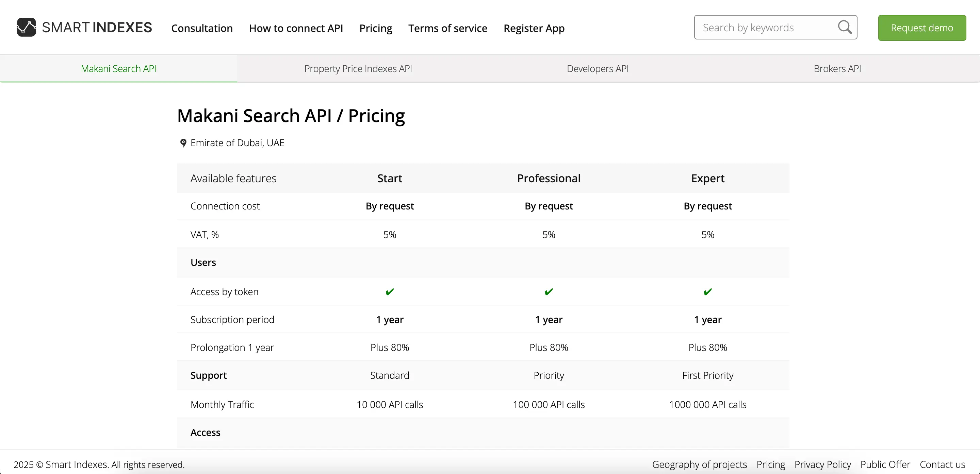The width and height of the screenshot is (980, 474).
Task: Click the Connection cost row label
Action: (225, 206)
